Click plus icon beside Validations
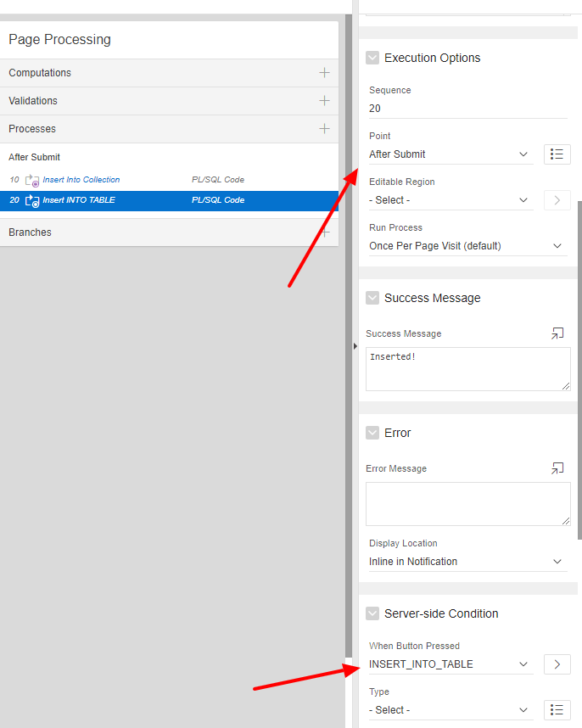 [x=324, y=101]
